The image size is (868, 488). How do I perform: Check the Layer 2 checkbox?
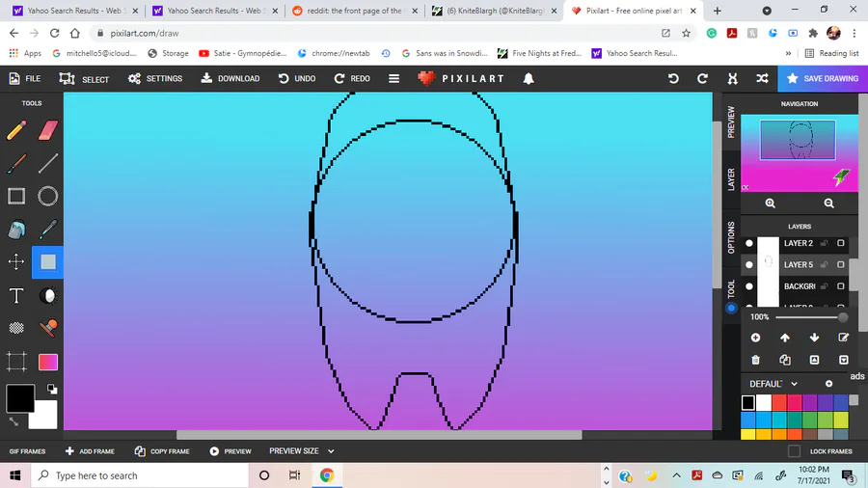(841, 243)
